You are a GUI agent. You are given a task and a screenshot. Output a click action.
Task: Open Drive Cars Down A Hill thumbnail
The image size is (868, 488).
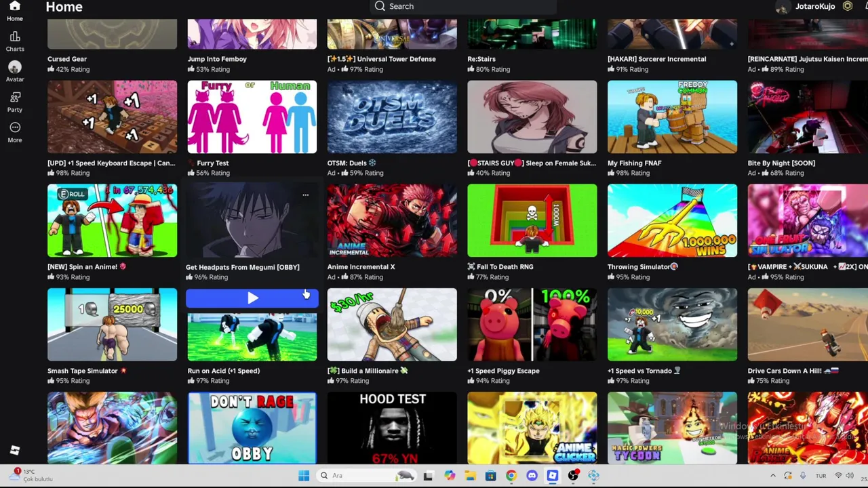[808, 325]
